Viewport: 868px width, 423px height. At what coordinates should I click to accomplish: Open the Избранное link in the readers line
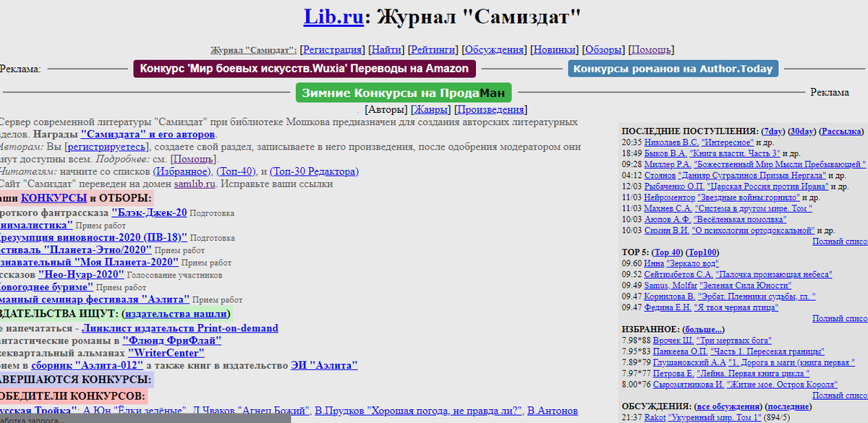pos(182,171)
